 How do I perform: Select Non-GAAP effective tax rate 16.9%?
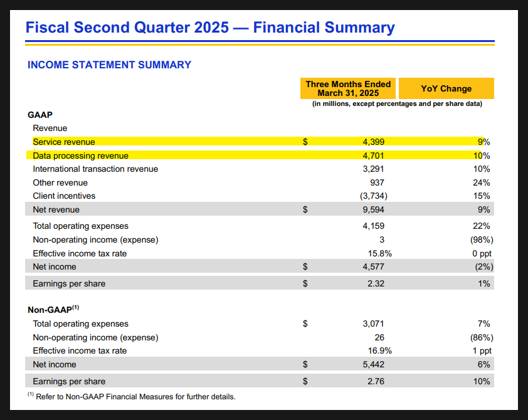[380, 350]
